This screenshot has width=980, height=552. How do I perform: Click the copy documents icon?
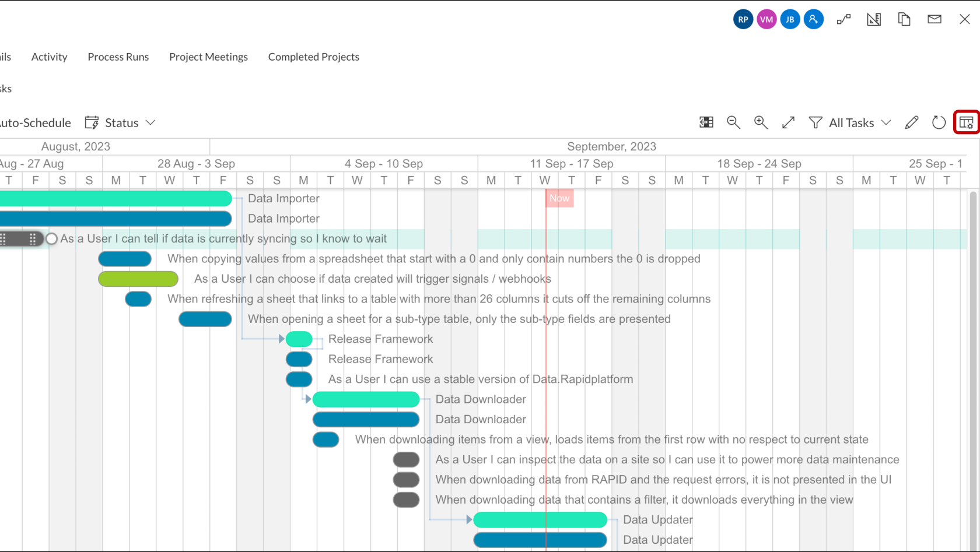pyautogui.click(x=904, y=19)
